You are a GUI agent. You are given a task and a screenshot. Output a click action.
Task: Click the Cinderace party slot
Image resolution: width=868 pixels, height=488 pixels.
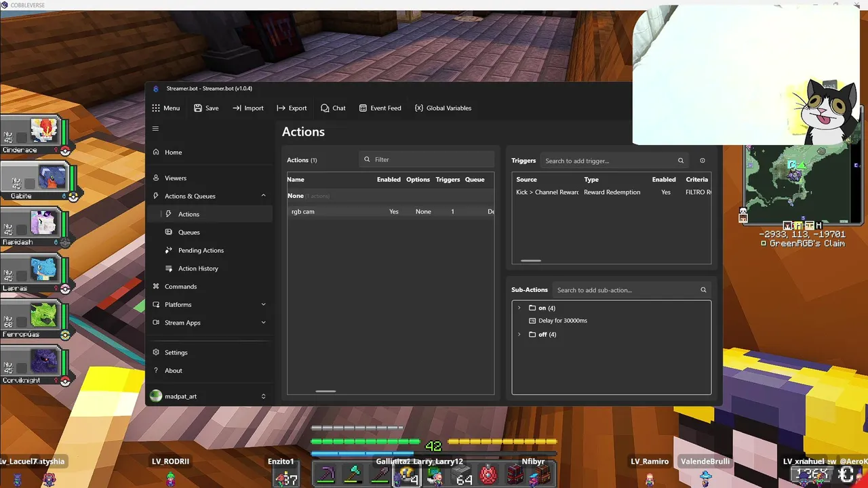point(37,136)
